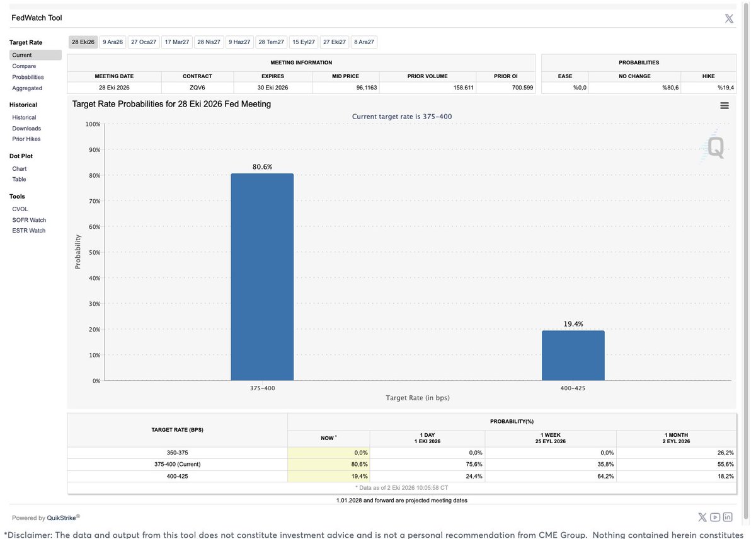Click the 64,2% value in the 1 Week column
756x539 pixels.
[x=605, y=476]
